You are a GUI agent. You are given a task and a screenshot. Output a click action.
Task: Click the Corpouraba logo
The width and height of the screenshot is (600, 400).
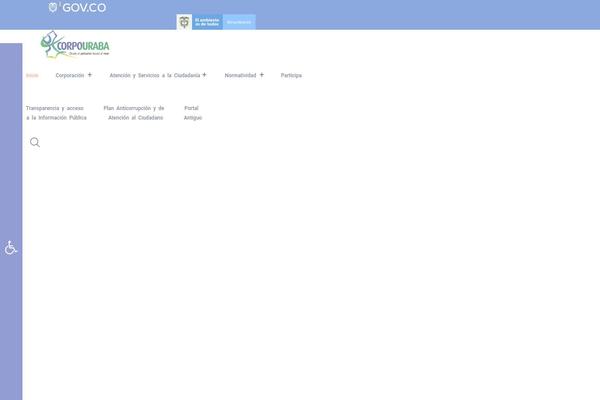pos(75,45)
